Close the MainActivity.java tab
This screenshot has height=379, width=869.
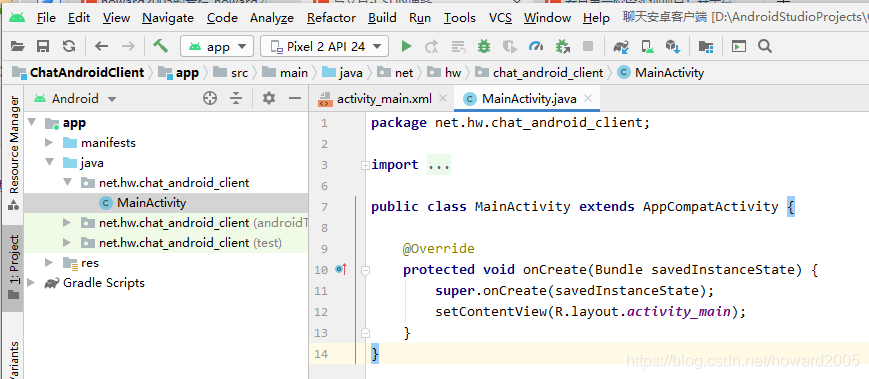pos(588,99)
